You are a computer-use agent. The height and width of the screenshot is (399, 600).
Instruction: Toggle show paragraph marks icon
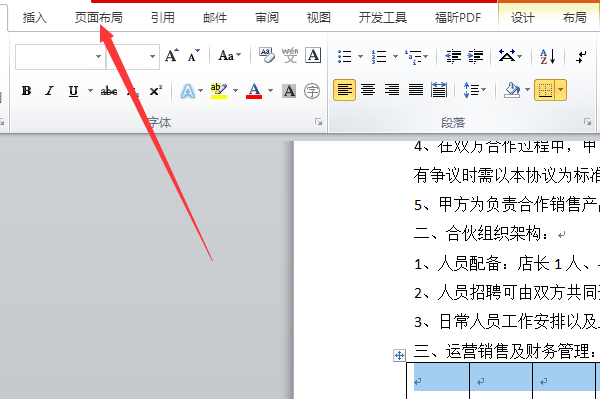[x=581, y=57]
